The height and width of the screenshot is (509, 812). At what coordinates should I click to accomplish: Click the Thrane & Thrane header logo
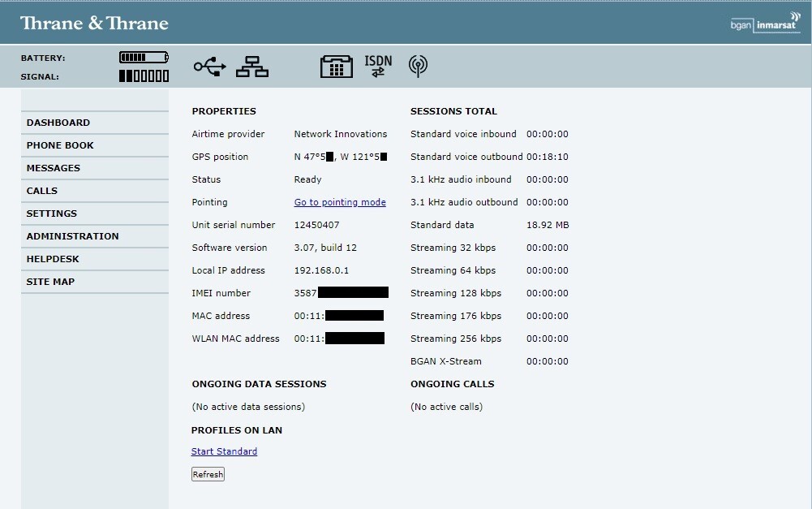pos(94,24)
